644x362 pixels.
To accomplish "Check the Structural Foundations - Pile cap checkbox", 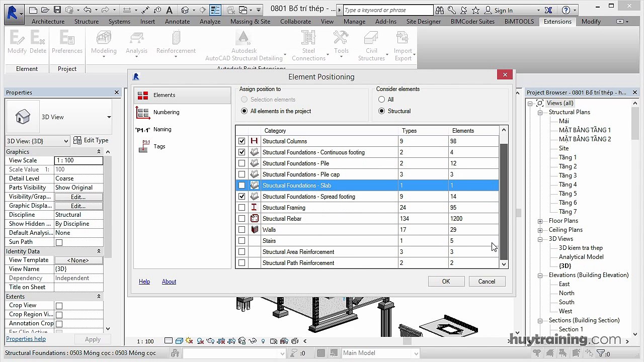I will pyautogui.click(x=242, y=174).
